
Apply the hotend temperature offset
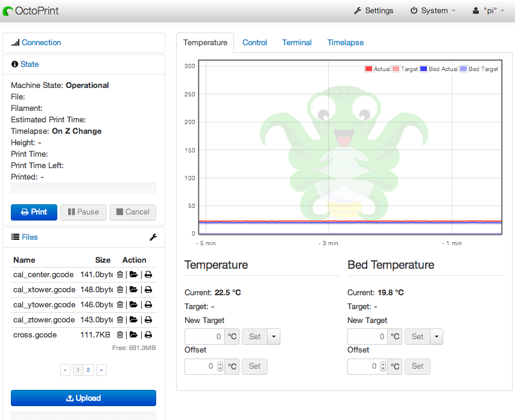[255, 366]
